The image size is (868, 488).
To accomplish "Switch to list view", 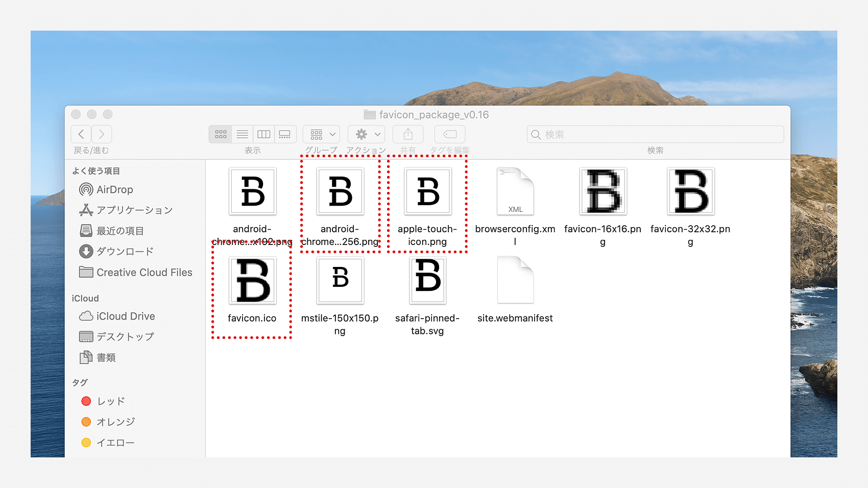I will (242, 134).
